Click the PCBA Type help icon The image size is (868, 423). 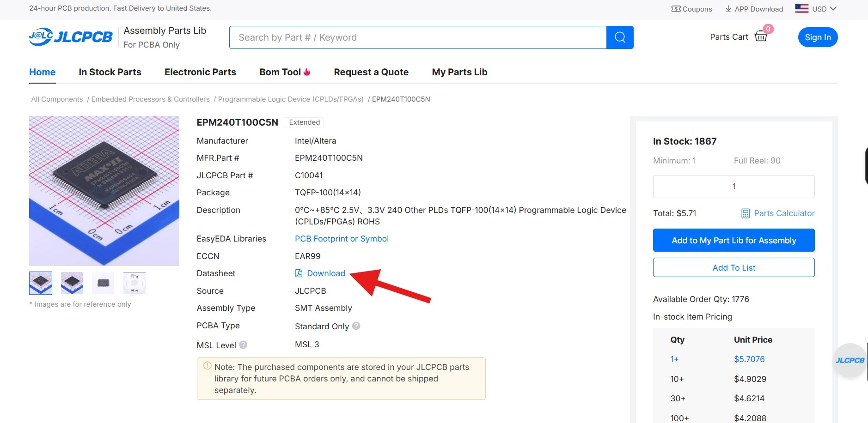pos(356,326)
